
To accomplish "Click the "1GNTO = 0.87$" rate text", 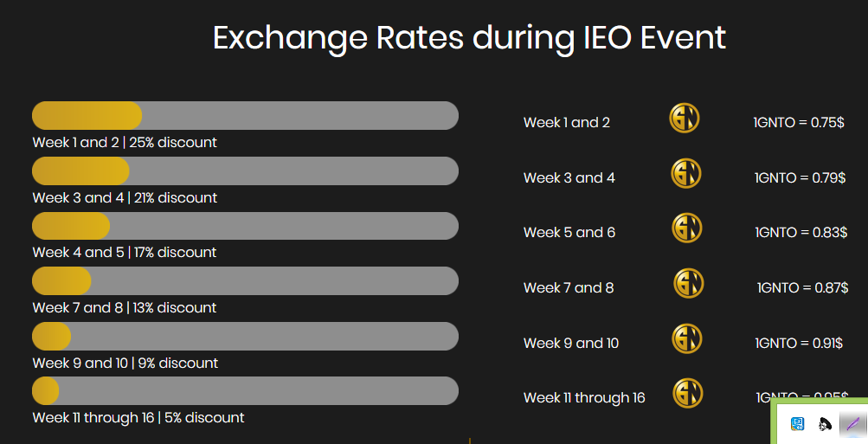I will coord(802,287).
